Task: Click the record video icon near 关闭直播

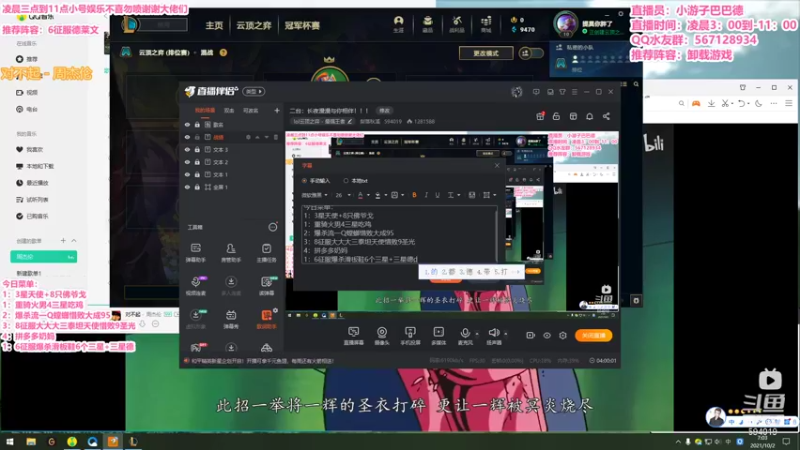Action: 530,335
